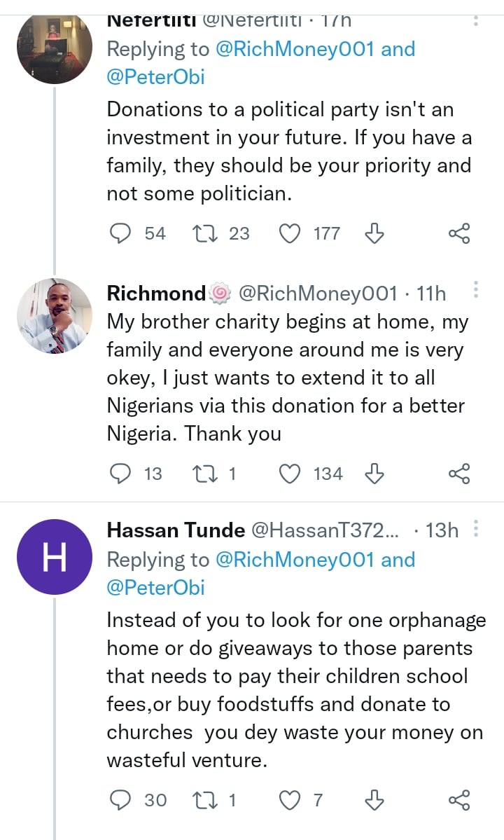
Task: Share Nefertiiti's tweet
Action: point(459,233)
